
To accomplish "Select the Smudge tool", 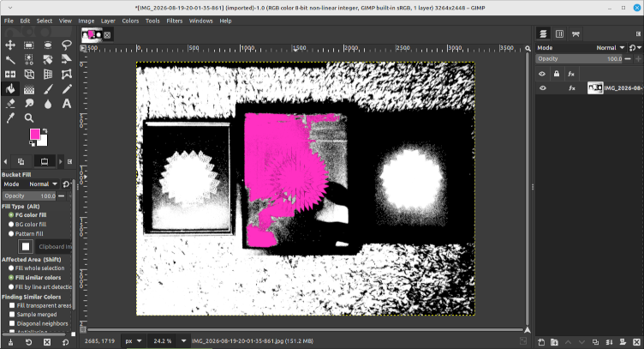I will click(x=29, y=104).
